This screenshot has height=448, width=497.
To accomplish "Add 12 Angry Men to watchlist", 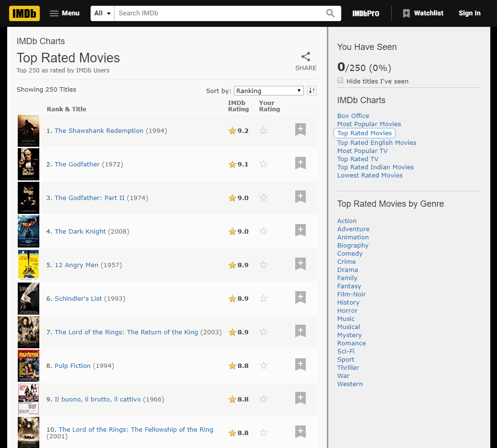I will [x=301, y=264].
